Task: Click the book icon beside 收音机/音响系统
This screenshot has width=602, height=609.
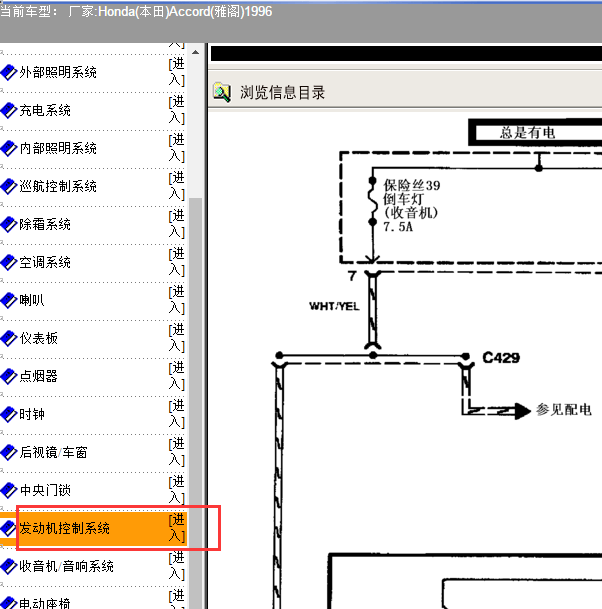Action: click(x=9, y=566)
